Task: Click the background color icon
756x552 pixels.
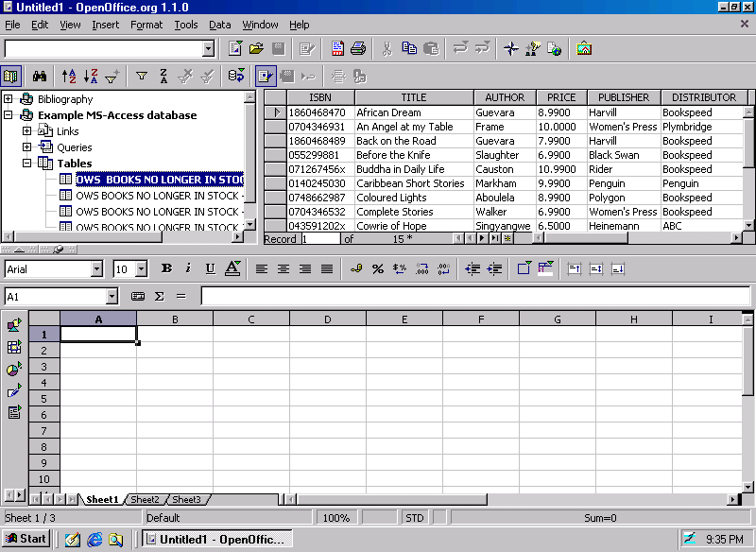Action: 545,269
